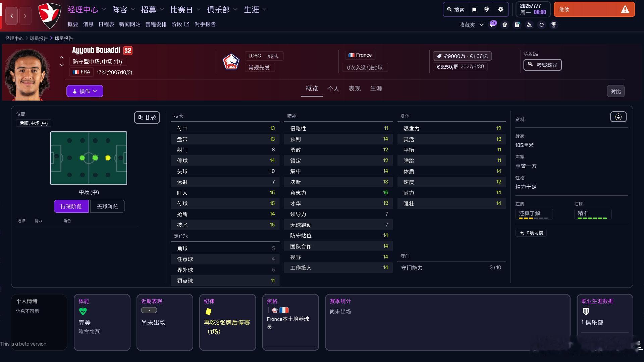Click the globe world icon
The height and width of the screenshot is (362, 644).
click(x=486, y=9)
